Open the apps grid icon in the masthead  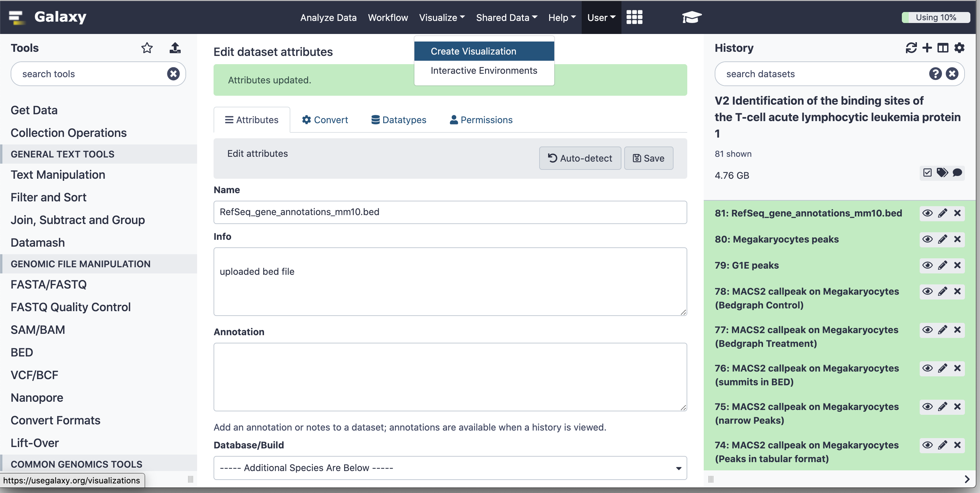point(634,17)
